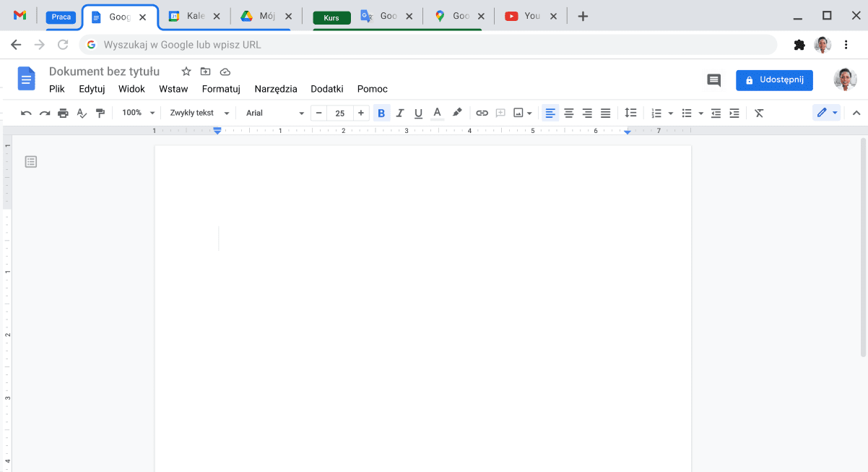Apply numbered list formatting
Image resolution: width=868 pixels, height=472 pixels.
tap(656, 113)
